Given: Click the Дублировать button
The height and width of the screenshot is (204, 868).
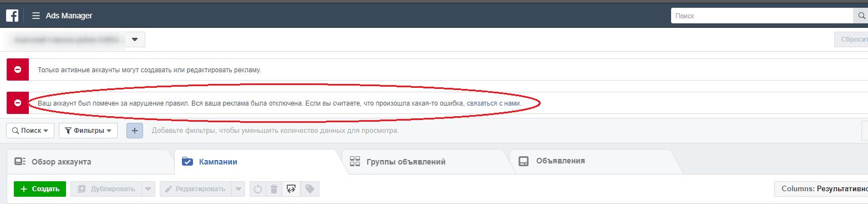Looking at the screenshot, I should 106,189.
